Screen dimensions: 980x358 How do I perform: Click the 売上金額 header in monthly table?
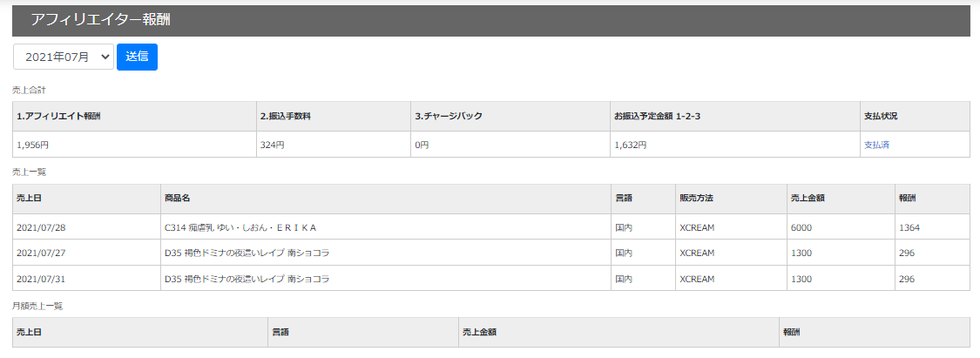tap(479, 332)
